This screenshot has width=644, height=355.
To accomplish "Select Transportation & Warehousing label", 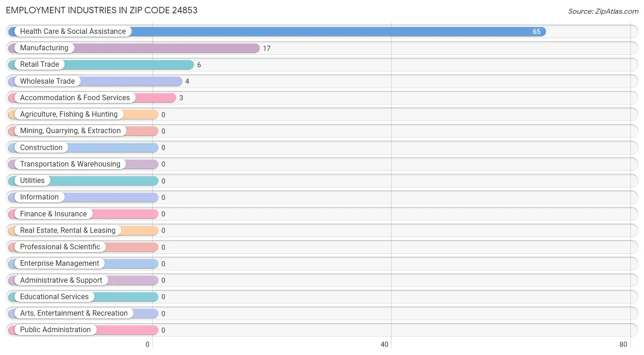I will [70, 164].
